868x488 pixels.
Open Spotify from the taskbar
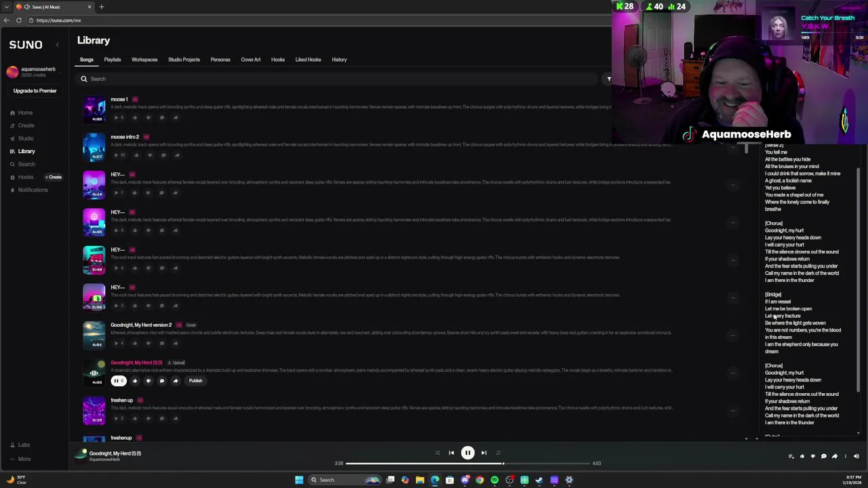point(494,480)
